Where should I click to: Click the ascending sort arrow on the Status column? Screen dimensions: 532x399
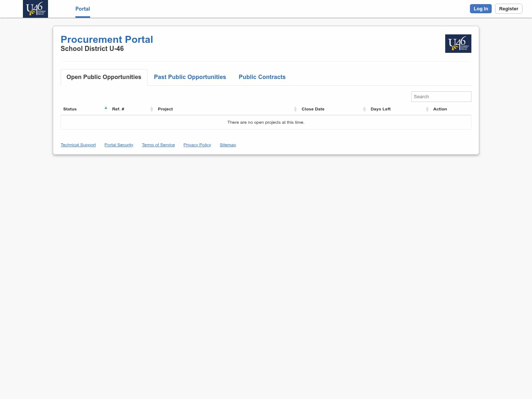[106, 108]
